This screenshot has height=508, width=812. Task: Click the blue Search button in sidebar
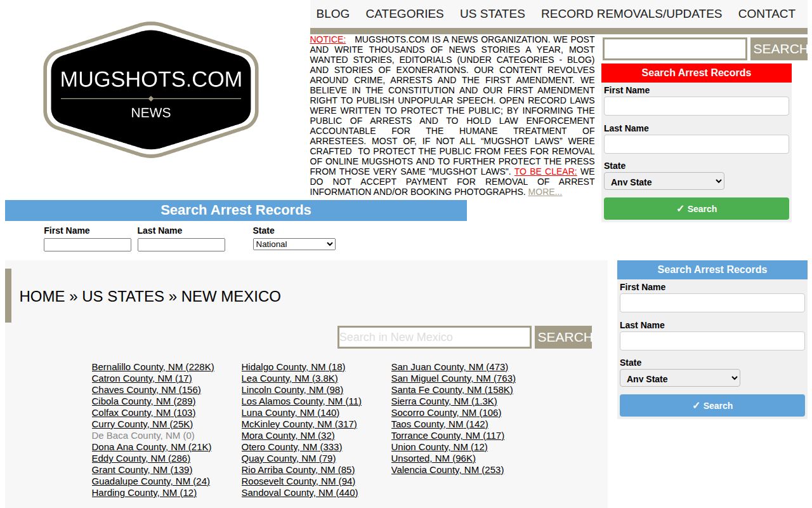712,406
